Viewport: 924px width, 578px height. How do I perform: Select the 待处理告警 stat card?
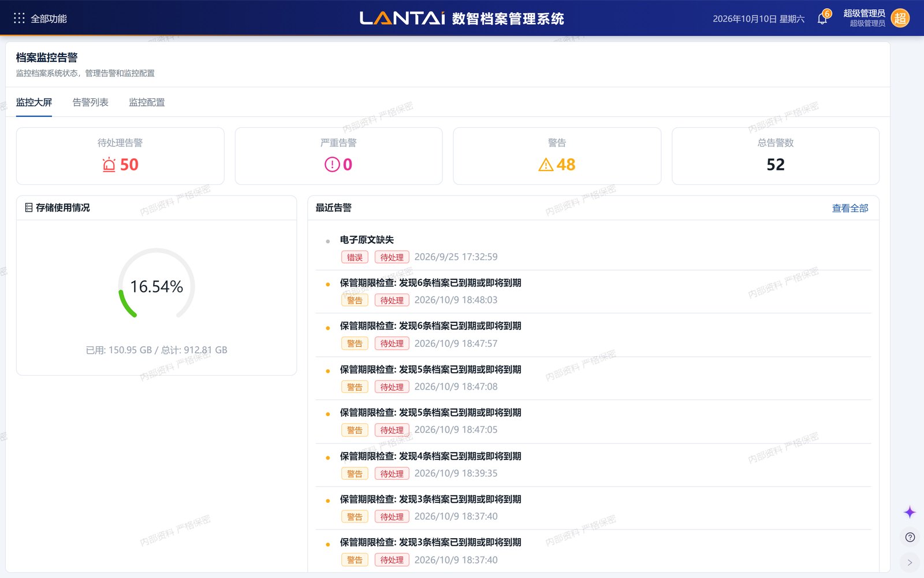click(120, 156)
